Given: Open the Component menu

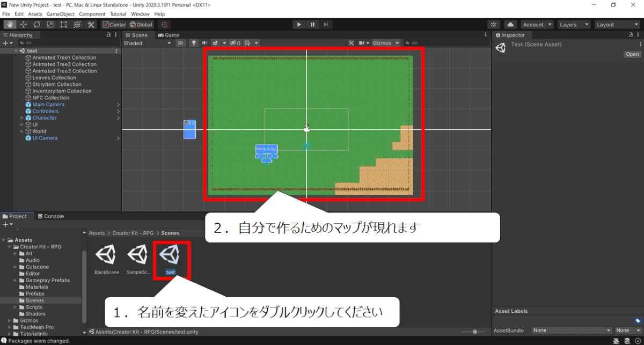Looking at the screenshot, I should pos(92,13).
